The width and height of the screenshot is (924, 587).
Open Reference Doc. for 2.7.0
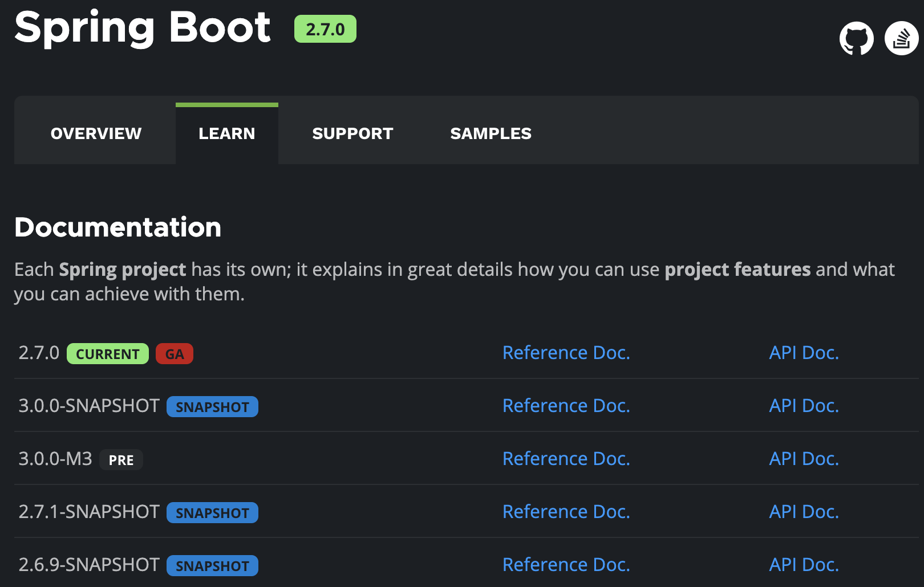click(566, 353)
